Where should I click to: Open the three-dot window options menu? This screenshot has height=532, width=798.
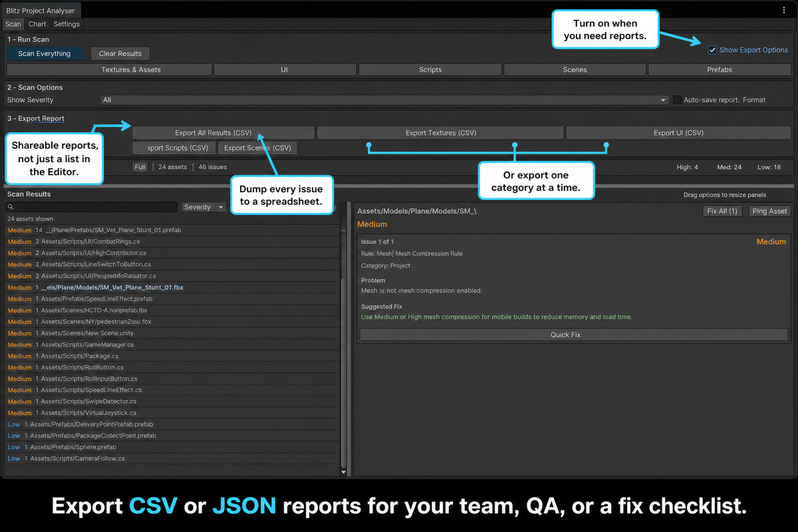click(784, 10)
